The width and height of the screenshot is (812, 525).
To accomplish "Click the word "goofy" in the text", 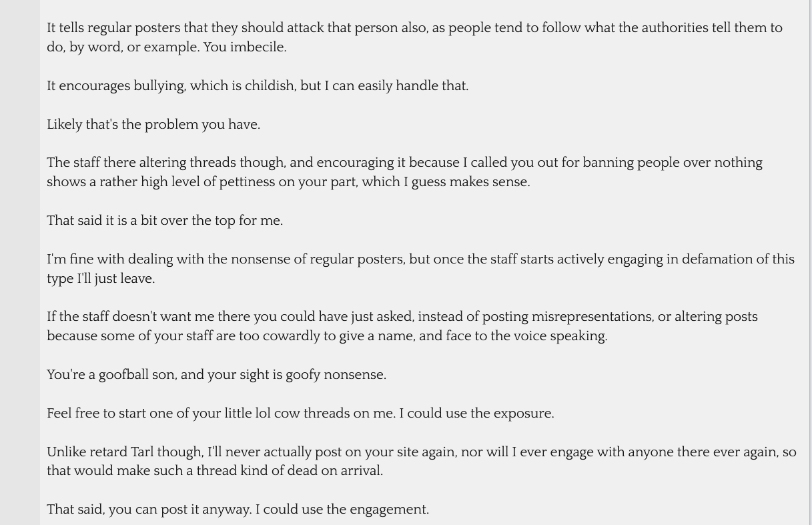I will point(303,375).
